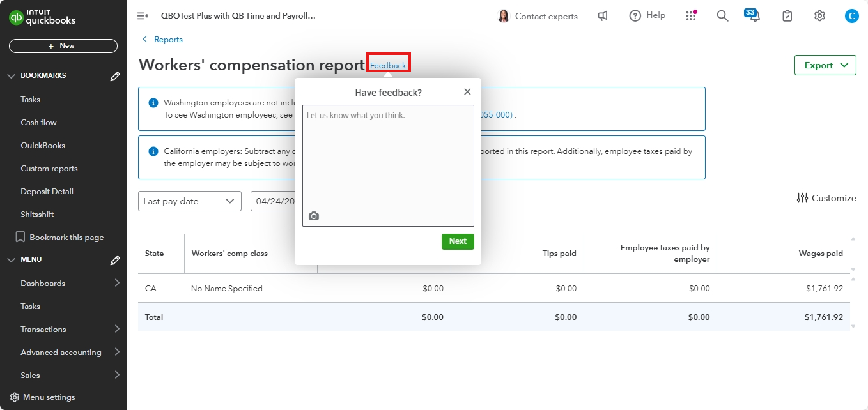The image size is (868, 410).
Task: Open the Last pay date dropdown
Action: (190, 201)
